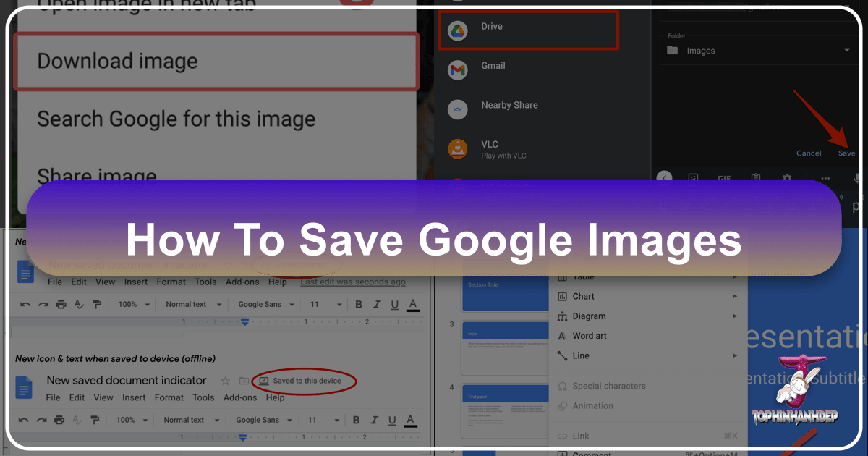Open the text color picker
Screen dimensions: 868x456
click(x=414, y=304)
